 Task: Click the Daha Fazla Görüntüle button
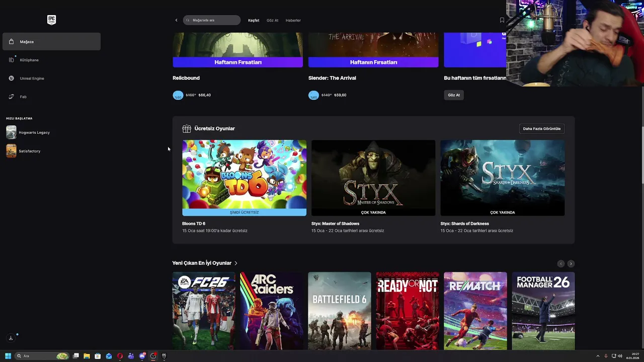pos(541,129)
